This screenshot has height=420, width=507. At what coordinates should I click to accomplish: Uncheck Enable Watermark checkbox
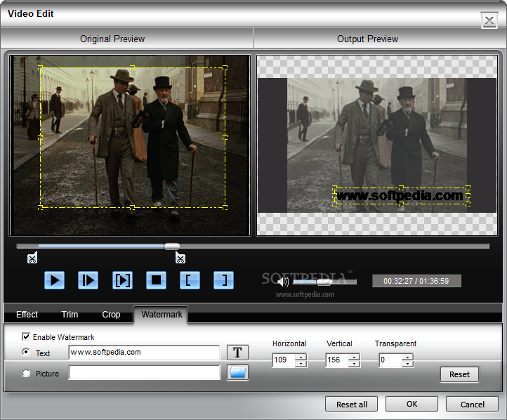(26, 336)
